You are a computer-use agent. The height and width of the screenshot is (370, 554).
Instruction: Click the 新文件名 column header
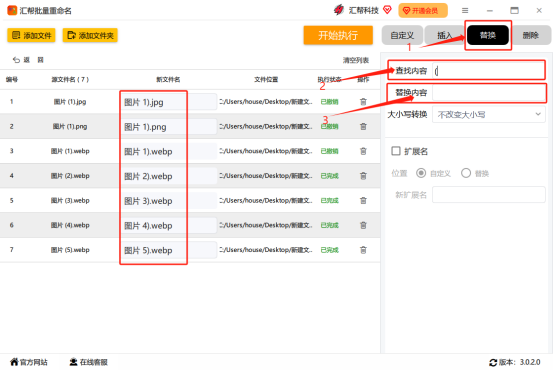pos(168,80)
